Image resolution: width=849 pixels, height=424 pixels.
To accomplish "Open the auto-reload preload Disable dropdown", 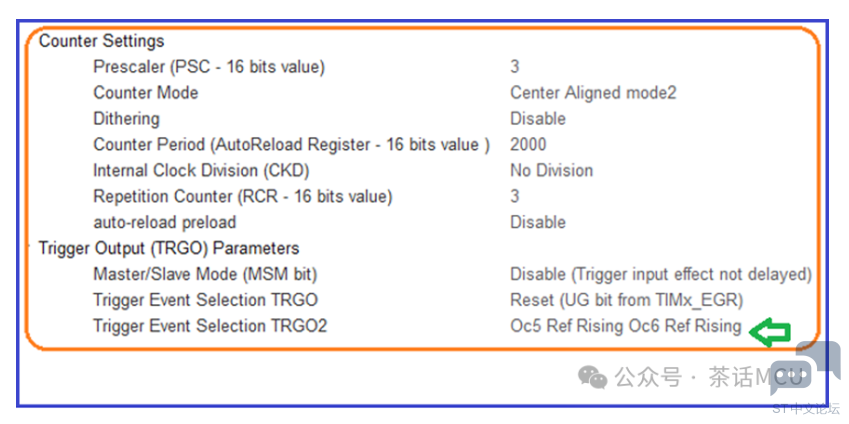I will coord(538,222).
